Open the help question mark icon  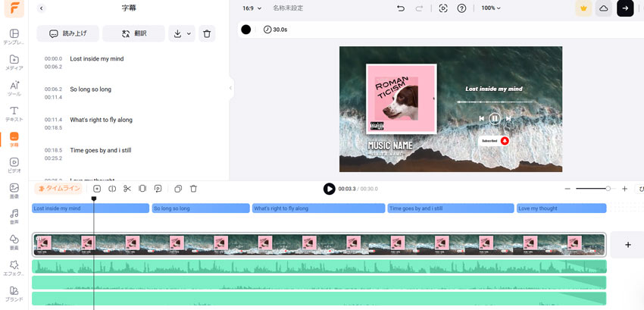pyautogui.click(x=461, y=8)
